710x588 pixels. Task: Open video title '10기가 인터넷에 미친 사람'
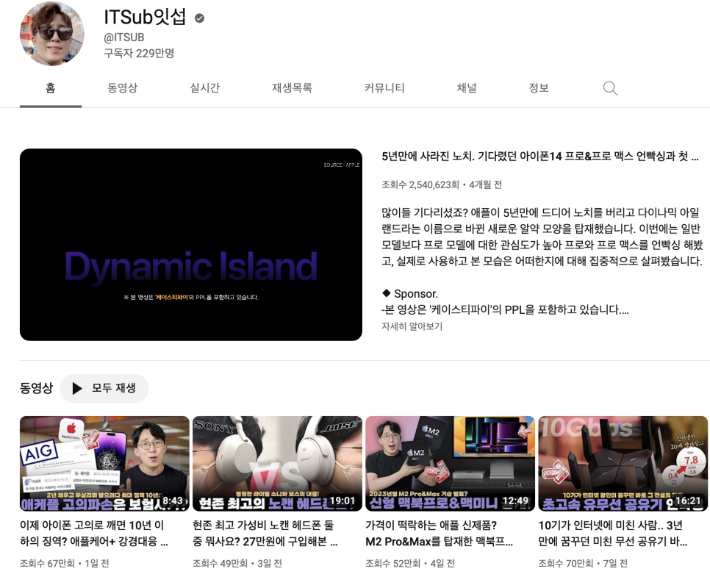click(x=613, y=533)
